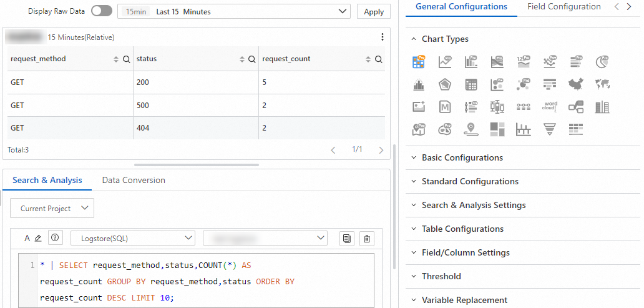The width and height of the screenshot is (644, 308).
Task: Choose the radar chart type
Action: click(x=445, y=84)
